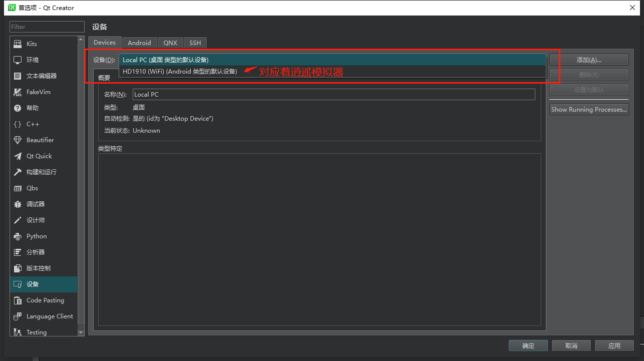Viewport: 644px width, 361px height.
Task: Click Qt Creator logo in title bar
Action: click(12, 8)
